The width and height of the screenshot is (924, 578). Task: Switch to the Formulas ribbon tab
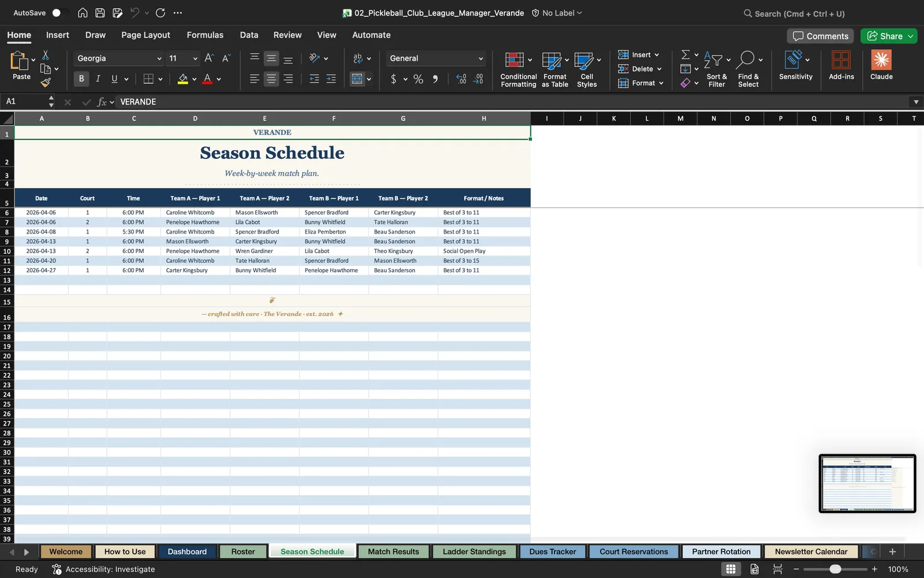(205, 35)
